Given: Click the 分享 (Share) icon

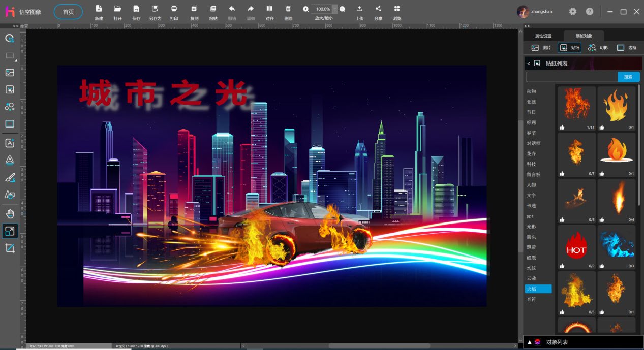Looking at the screenshot, I should [x=378, y=9].
